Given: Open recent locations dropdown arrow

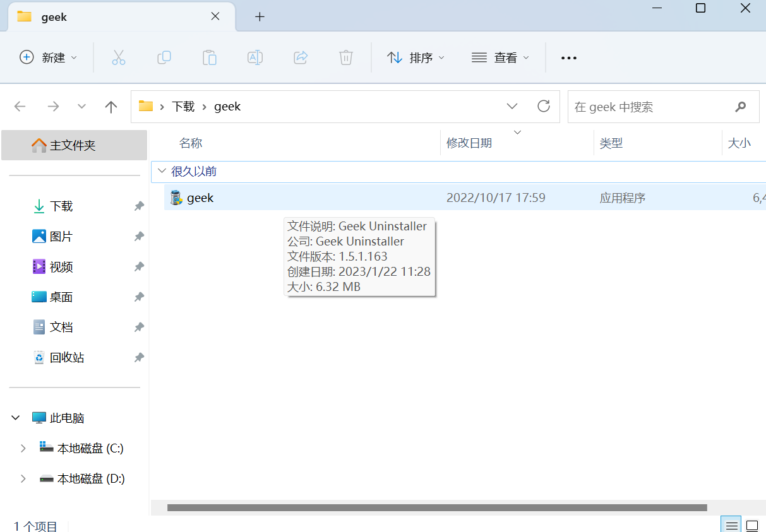Looking at the screenshot, I should point(81,107).
